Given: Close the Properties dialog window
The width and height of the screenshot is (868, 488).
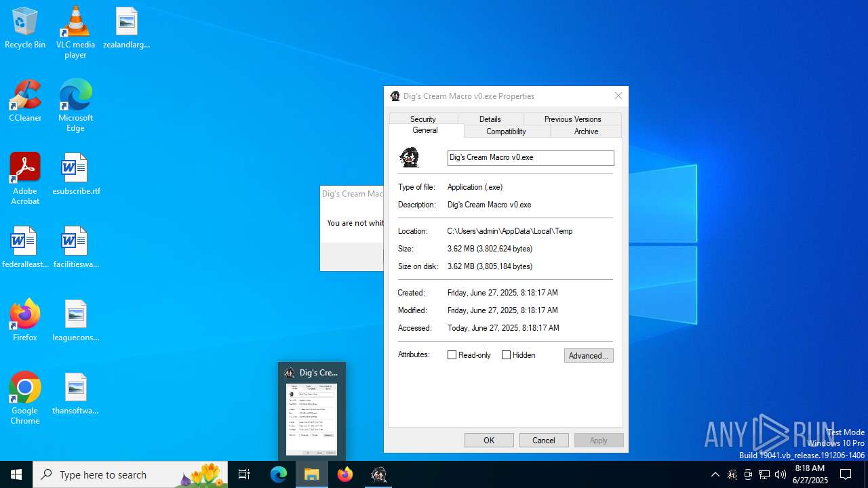Looking at the screenshot, I should pyautogui.click(x=618, y=96).
